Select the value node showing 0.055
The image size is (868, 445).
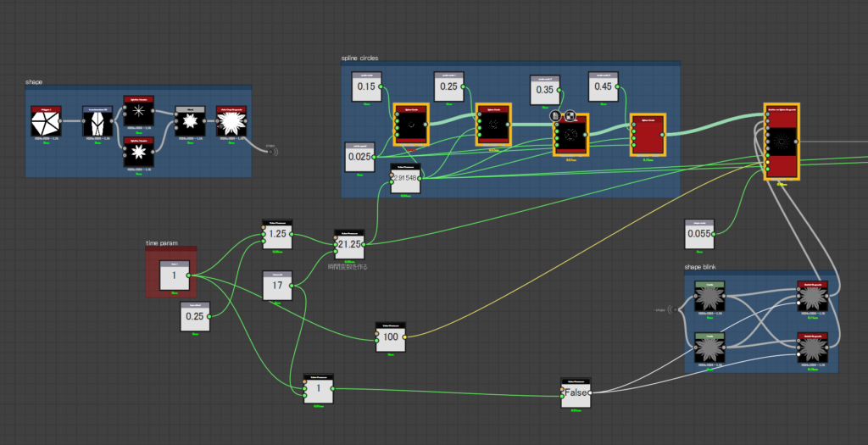[x=699, y=235]
